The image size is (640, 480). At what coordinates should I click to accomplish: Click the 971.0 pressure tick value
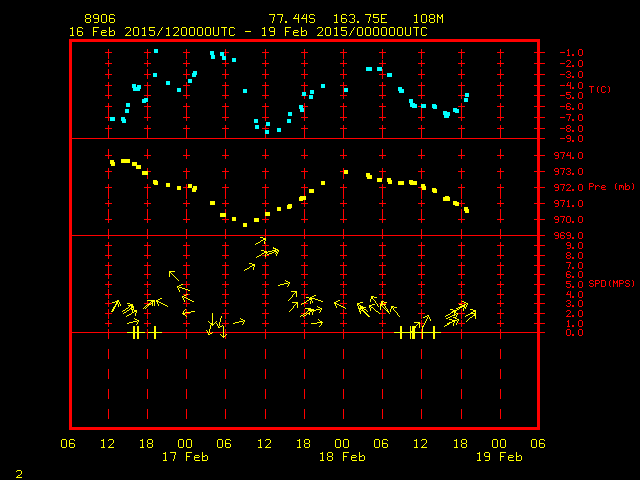click(x=569, y=203)
